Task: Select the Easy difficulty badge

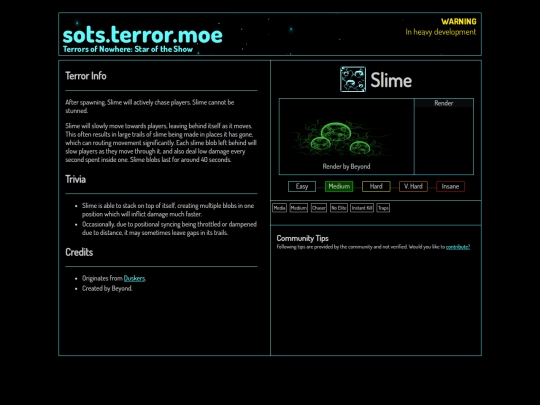Action: pyautogui.click(x=302, y=186)
